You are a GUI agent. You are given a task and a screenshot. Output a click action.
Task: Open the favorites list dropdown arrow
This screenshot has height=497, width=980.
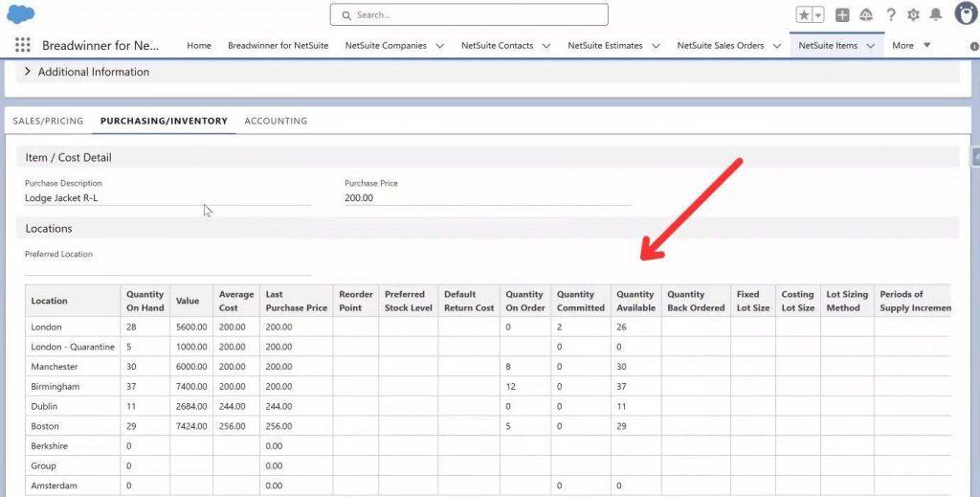(818, 15)
